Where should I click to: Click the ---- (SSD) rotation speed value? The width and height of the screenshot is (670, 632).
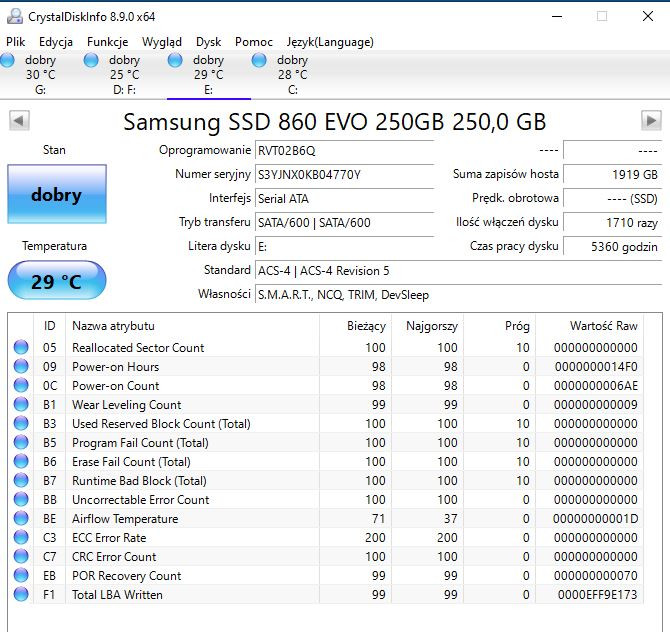[613, 199]
